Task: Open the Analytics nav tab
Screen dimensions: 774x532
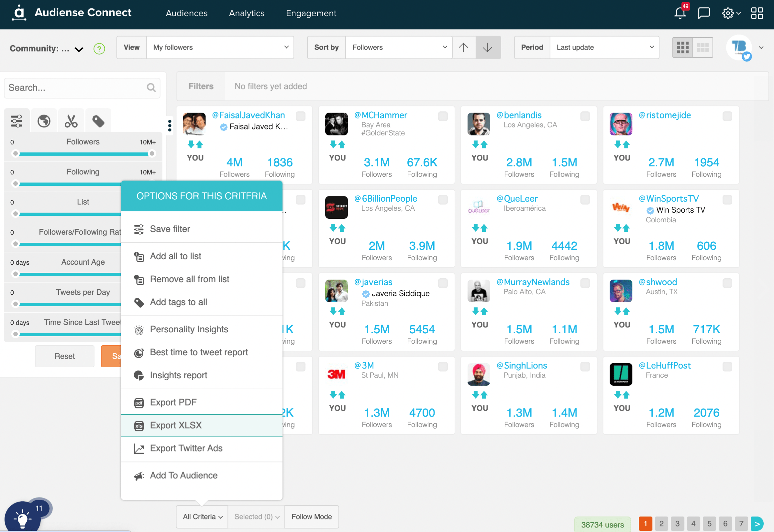Action: [247, 13]
